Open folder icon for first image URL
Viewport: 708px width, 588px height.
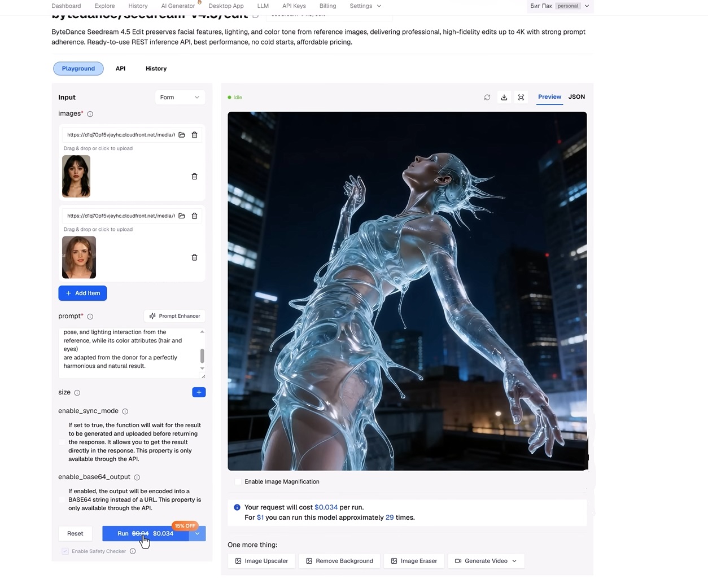coord(182,135)
